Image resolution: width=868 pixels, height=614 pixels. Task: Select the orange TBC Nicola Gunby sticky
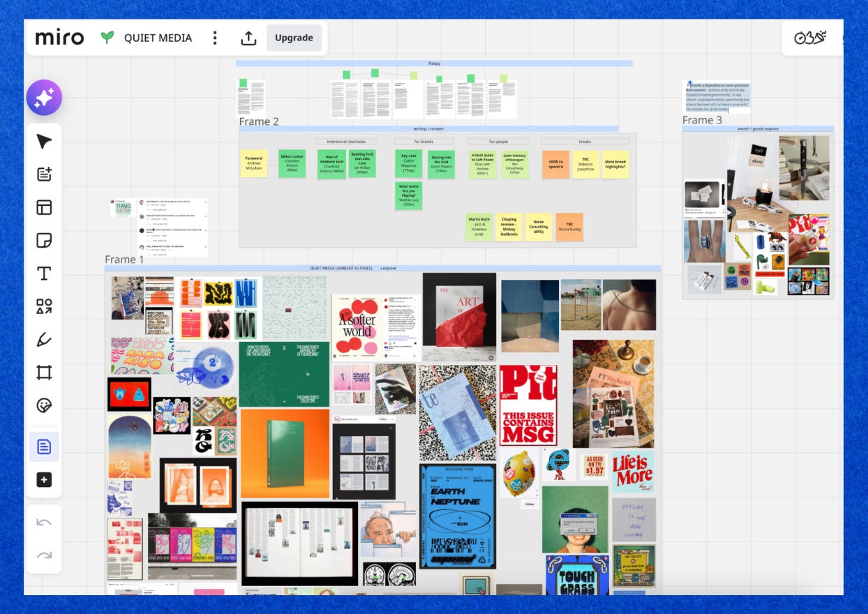(x=569, y=227)
